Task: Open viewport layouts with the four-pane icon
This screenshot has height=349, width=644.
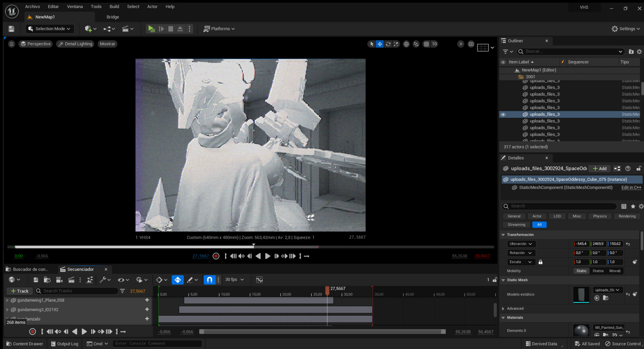Action: [471, 44]
